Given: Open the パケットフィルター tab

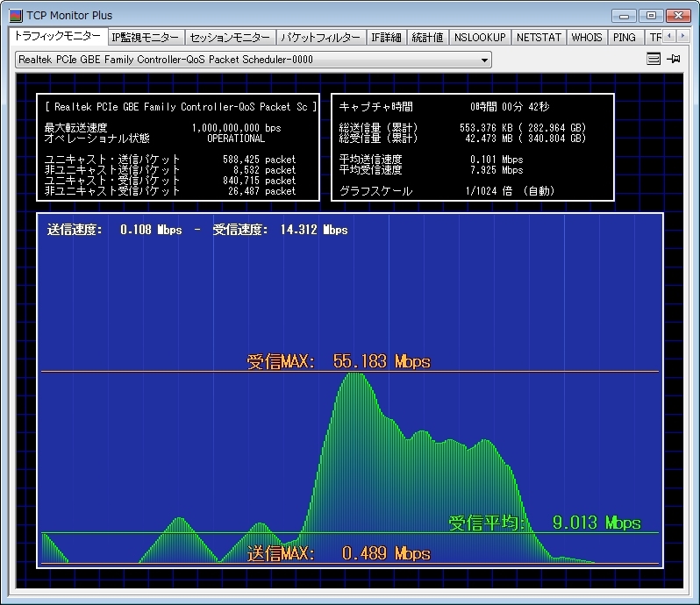Looking at the screenshot, I should [320, 38].
